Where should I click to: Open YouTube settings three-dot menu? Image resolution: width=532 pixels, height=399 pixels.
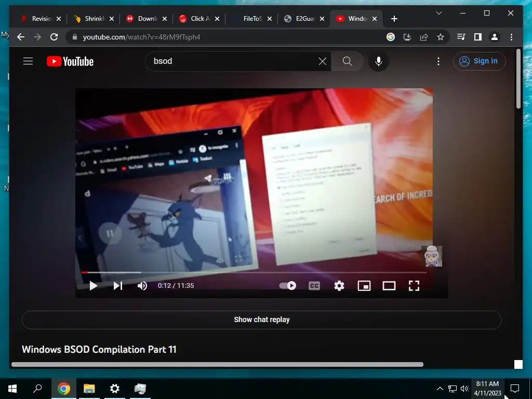click(x=438, y=61)
